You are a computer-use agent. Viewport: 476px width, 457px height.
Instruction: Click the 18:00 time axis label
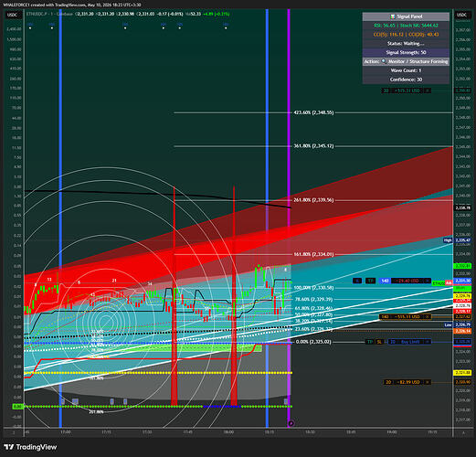[228, 432]
